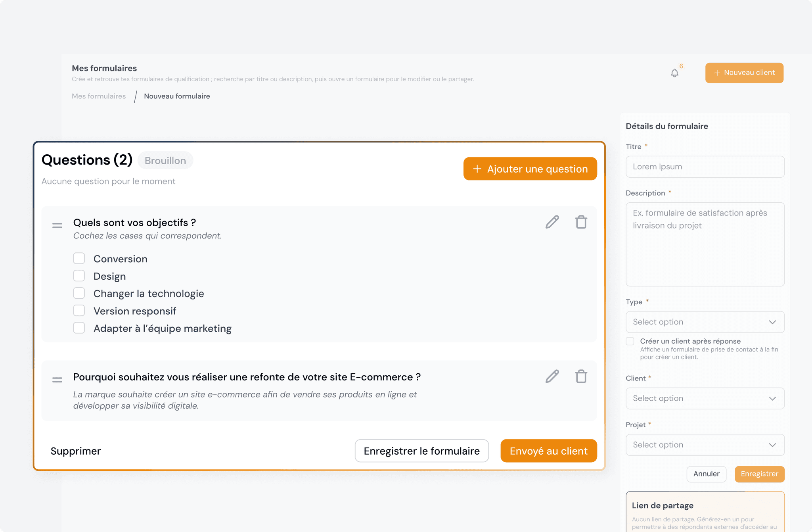The image size is (812, 532).
Task: Click the plus icon in Ajouter une question
Action: click(477, 169)
